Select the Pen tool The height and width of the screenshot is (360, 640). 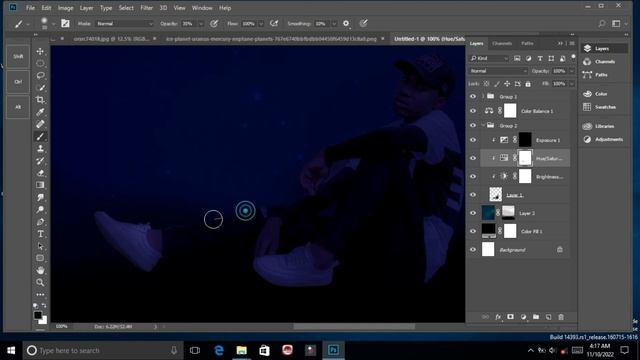click(40, 222)
